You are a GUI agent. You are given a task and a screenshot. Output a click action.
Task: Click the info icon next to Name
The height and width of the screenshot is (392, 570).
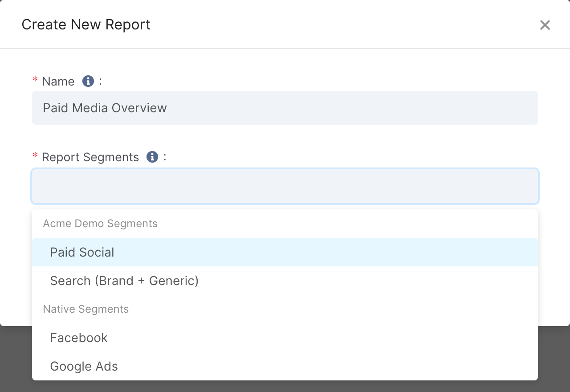click(x=88, y=81)
